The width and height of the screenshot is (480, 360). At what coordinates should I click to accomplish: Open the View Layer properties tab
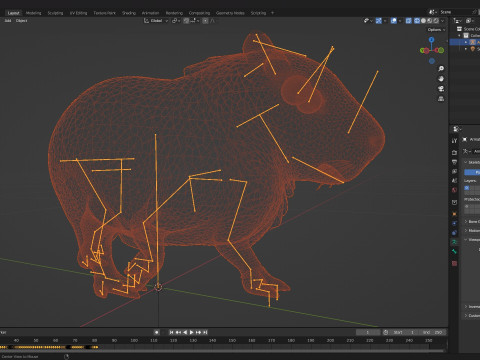pos(454,171)
